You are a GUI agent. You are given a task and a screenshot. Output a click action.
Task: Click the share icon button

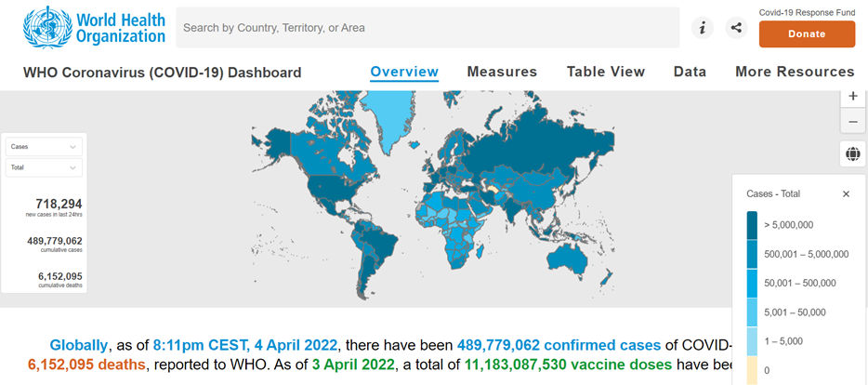click(x=736, y=28)
